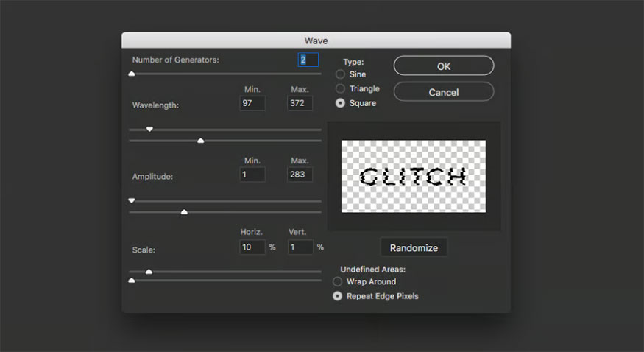Select the Sine wave type
Image resolution: width=644 pixels, height=352 pixels.
340,74
